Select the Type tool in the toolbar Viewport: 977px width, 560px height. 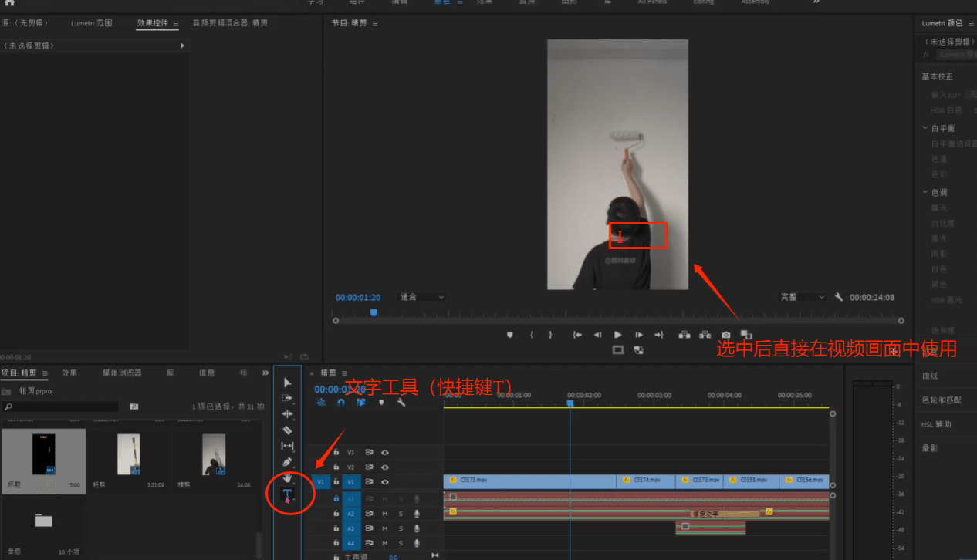(x=287, y=494)
